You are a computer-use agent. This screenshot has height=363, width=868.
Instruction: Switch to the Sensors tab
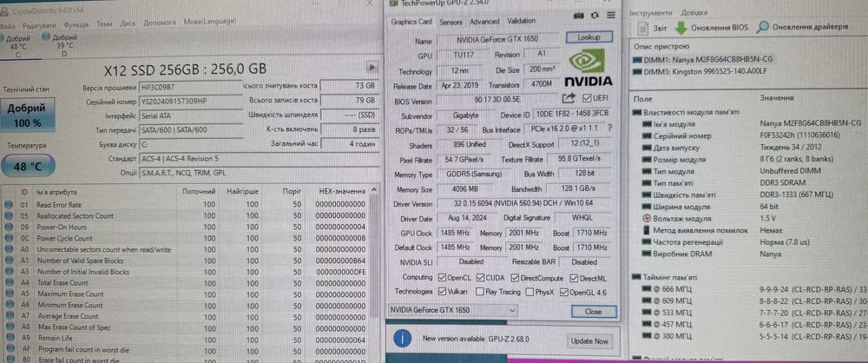point(450,23)
